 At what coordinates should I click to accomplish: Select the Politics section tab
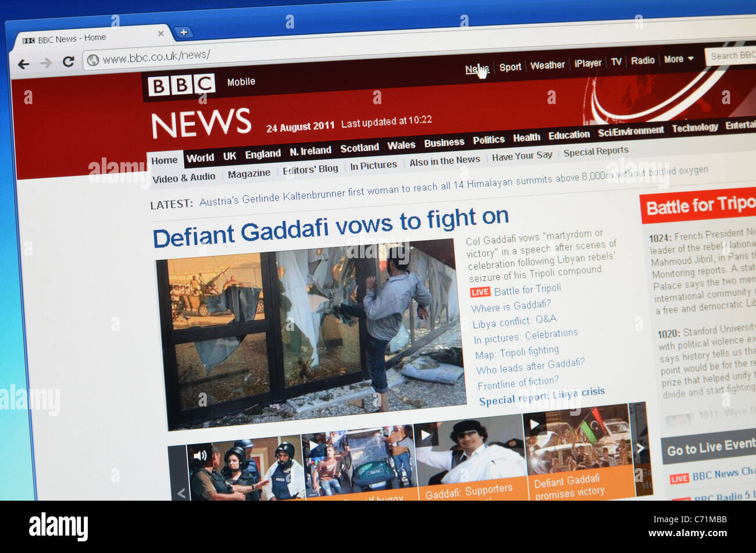tap(488, 140)
